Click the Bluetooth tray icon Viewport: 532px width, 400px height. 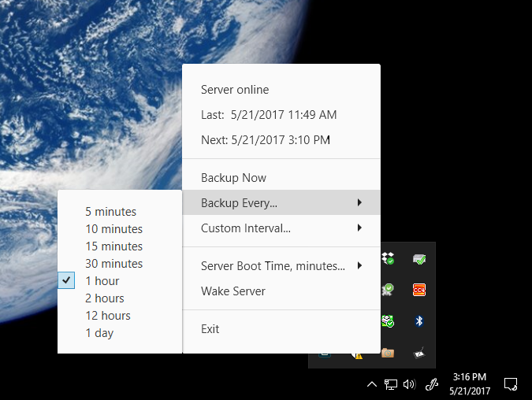[419, 320]
